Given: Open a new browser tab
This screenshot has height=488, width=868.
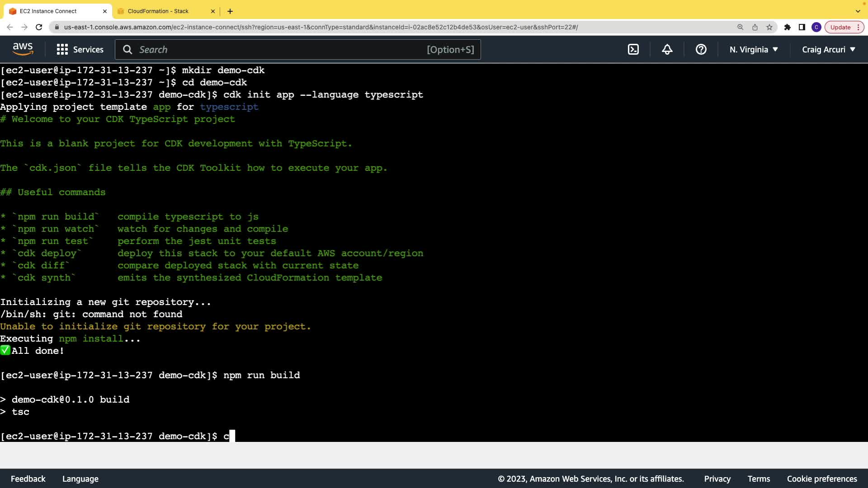Looking at the screenshot, I should click(x=230, y=11).
